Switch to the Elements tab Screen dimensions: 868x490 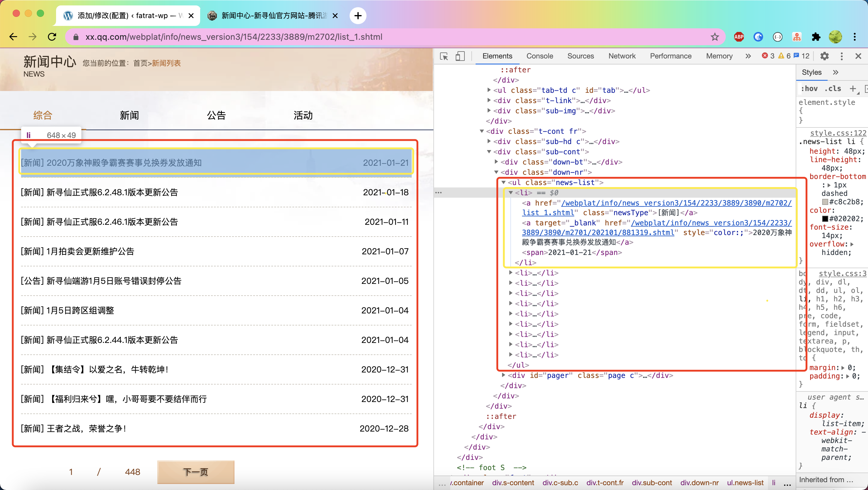pyautogui.click(x=497, y=56)
